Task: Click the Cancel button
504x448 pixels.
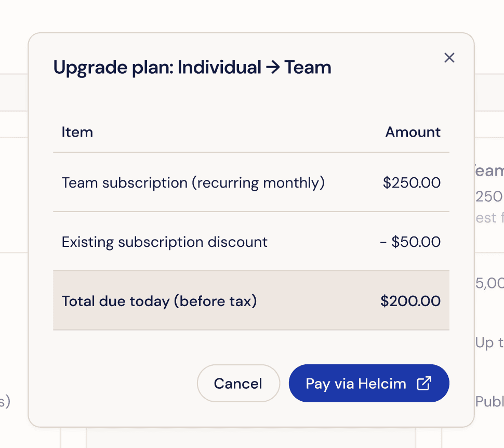Action: tap(238, 384)
